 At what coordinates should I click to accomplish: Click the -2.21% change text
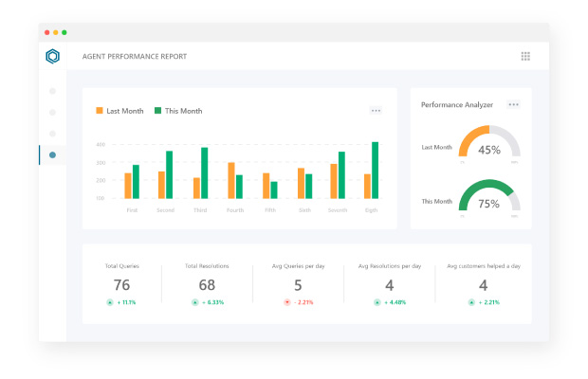[303, 302]
